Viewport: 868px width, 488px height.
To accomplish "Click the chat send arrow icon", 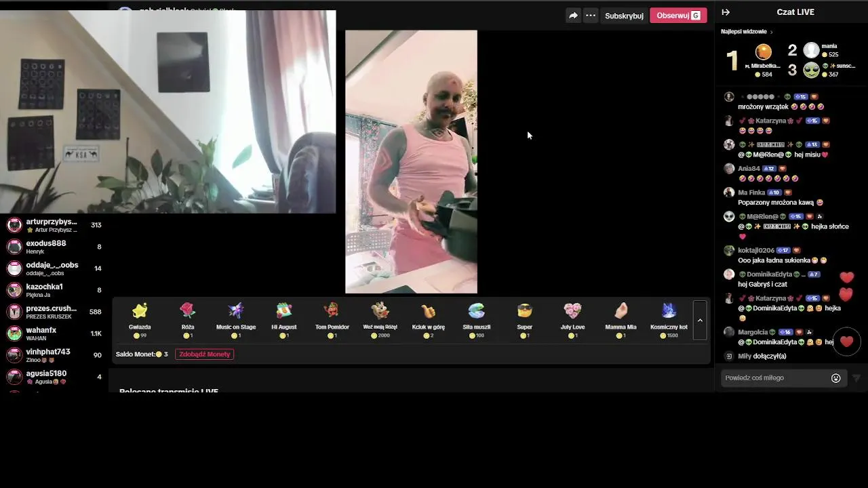I will coord(856,378).
